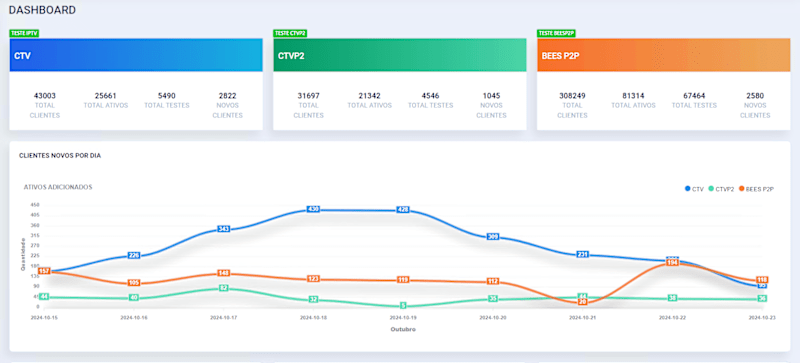800x363 pixels.
Task: Click the 2024-10-21 x-axis date label
Action: click(583, 317)
